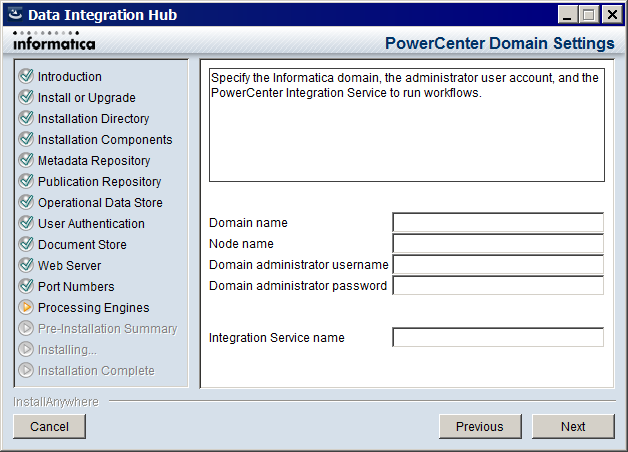Select the User Authentication step label
This screenshot has height=452, width=628.
click(91, 223)
